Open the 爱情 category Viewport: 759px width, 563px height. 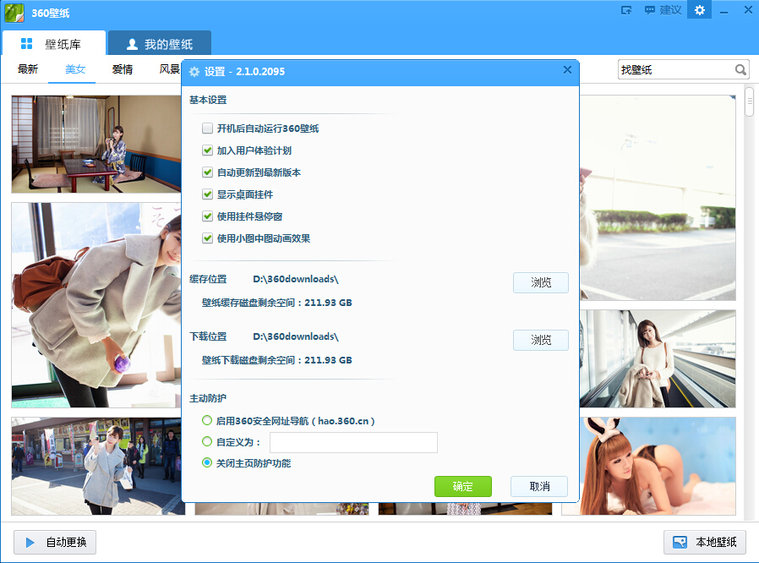click(x=122, y=69)
